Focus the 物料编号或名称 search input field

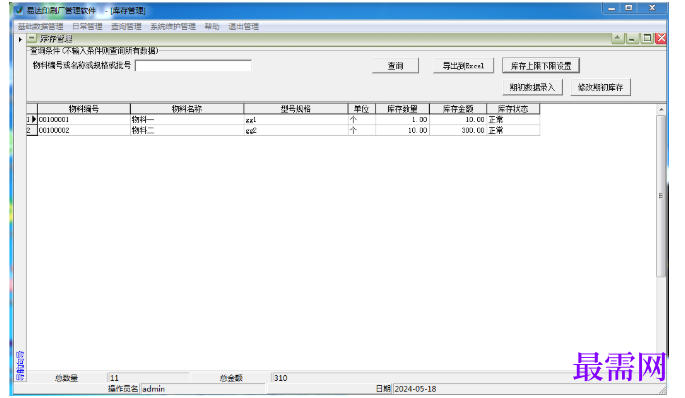tap(193, 66)
